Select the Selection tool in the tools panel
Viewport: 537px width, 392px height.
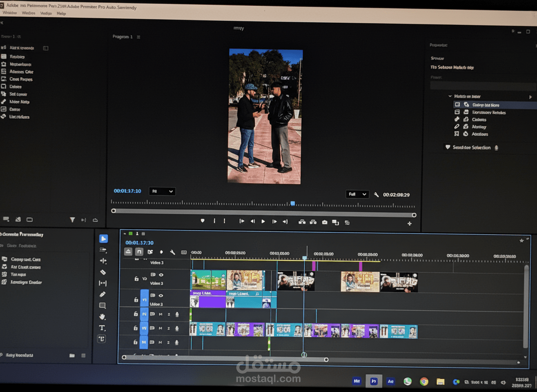tap(103, 239)
